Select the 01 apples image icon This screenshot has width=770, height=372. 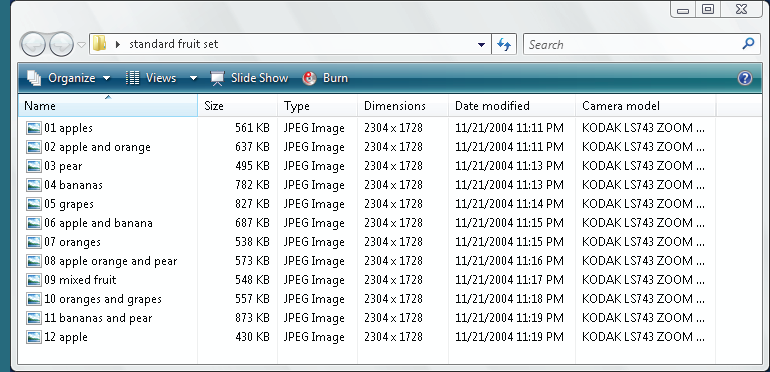(x=34, y=128)
